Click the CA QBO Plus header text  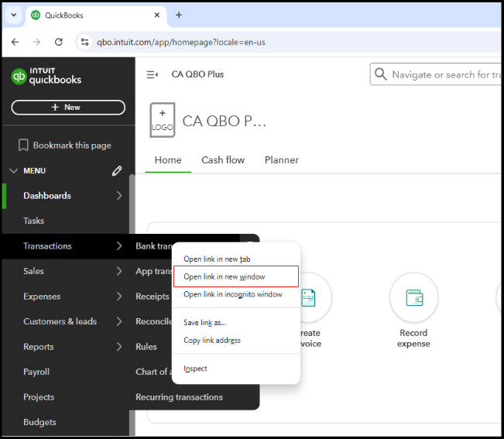pyautogui.click(x=197, y=74)
